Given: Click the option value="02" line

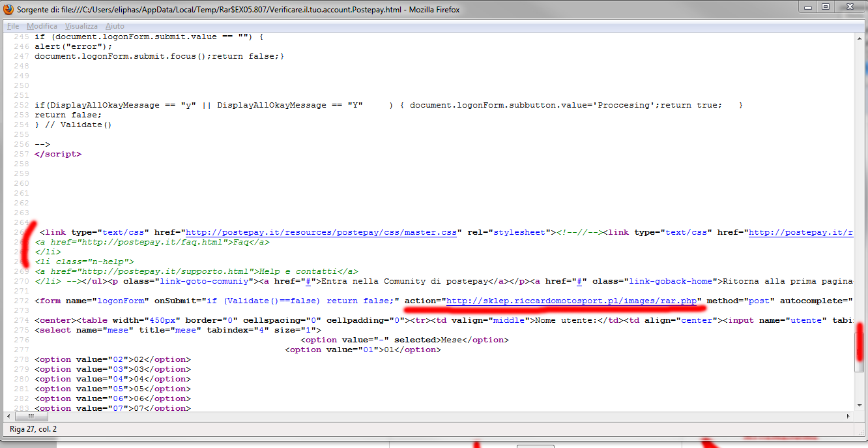Looking at the screenshot, I should (113, 359).
